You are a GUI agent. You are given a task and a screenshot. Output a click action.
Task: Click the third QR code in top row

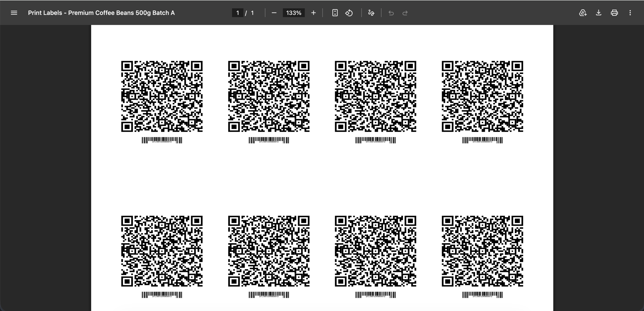point(376,96)
